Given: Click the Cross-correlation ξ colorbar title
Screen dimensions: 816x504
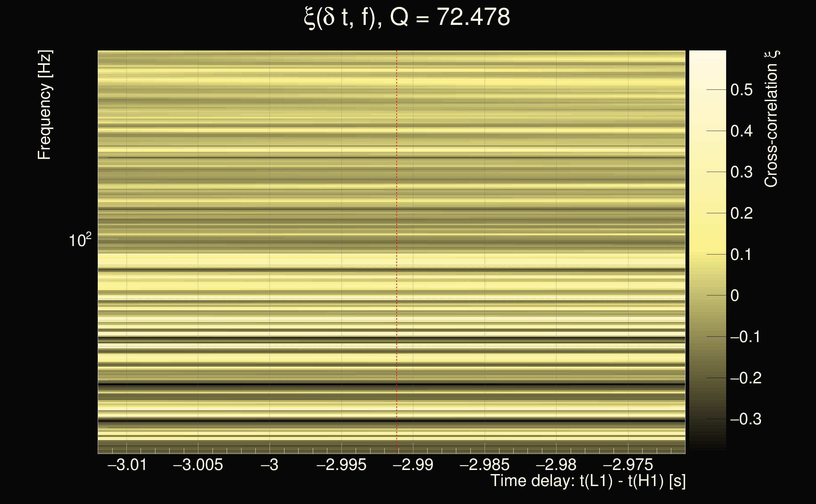Looking at the screenshot, I should pyautogui.click(x=771, y=119).
